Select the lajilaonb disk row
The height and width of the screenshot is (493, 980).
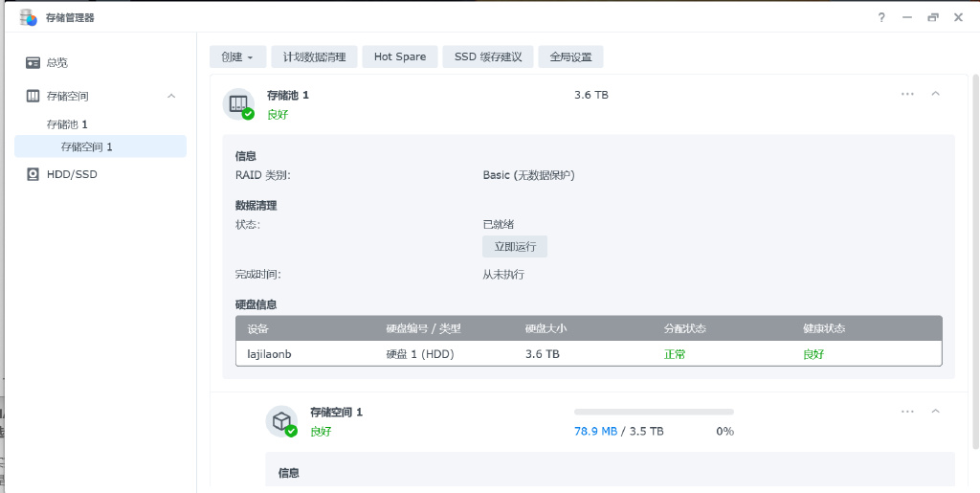pos(589,354)
